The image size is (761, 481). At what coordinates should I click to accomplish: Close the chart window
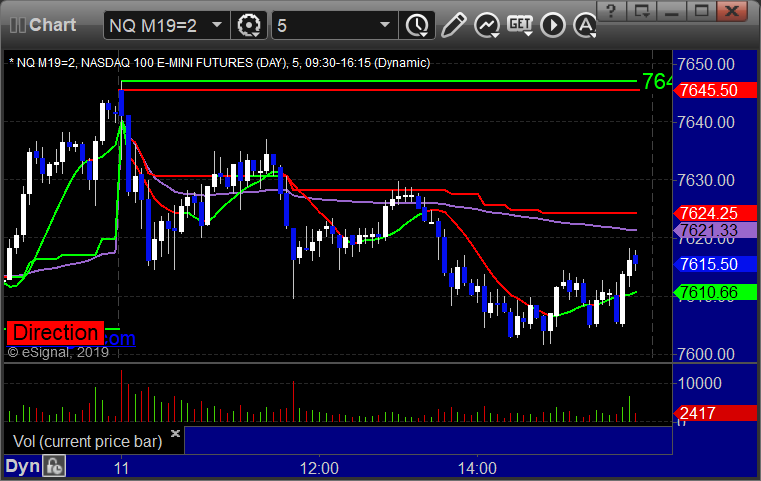point(732,11)
